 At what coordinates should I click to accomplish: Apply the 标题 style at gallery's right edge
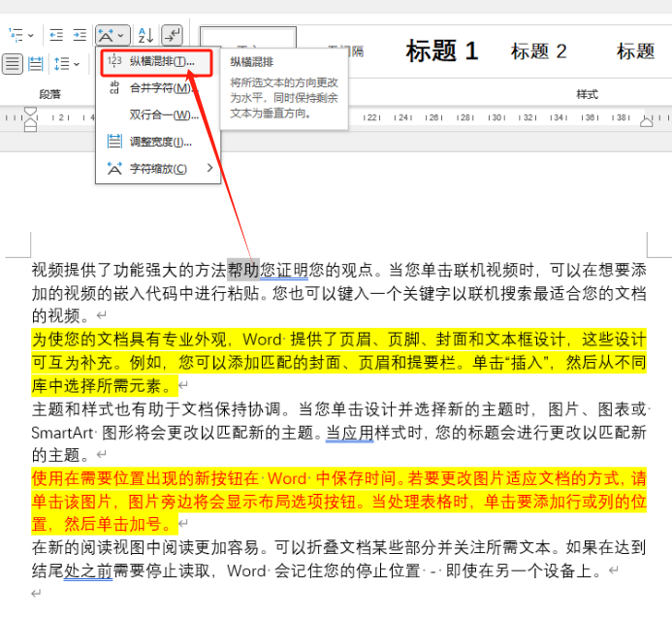(635, 51)
